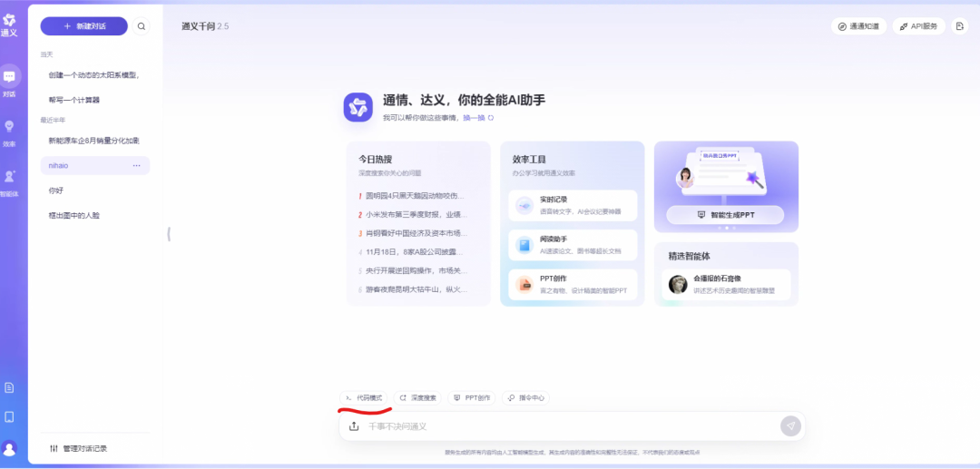Image resolution: width=980 pixels, height=469 pixels.
Task: Open API服务 in the top bar
Action: [918, 26]
